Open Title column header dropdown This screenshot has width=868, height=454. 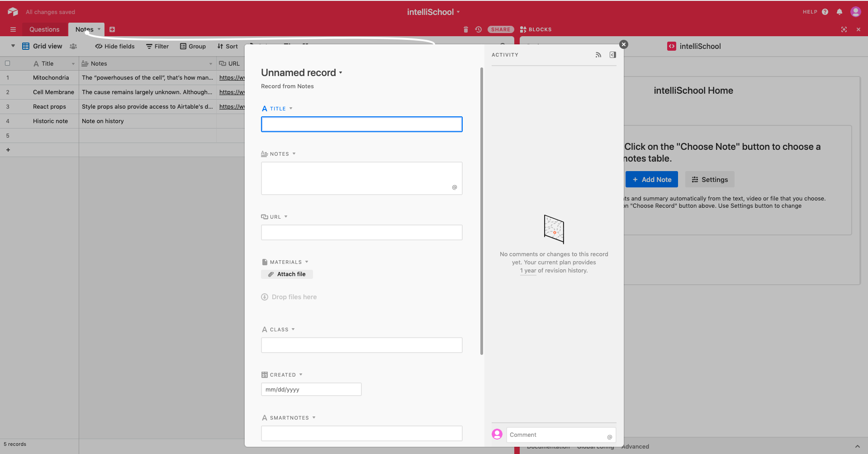pyautogui.click(x=73, y=64)
